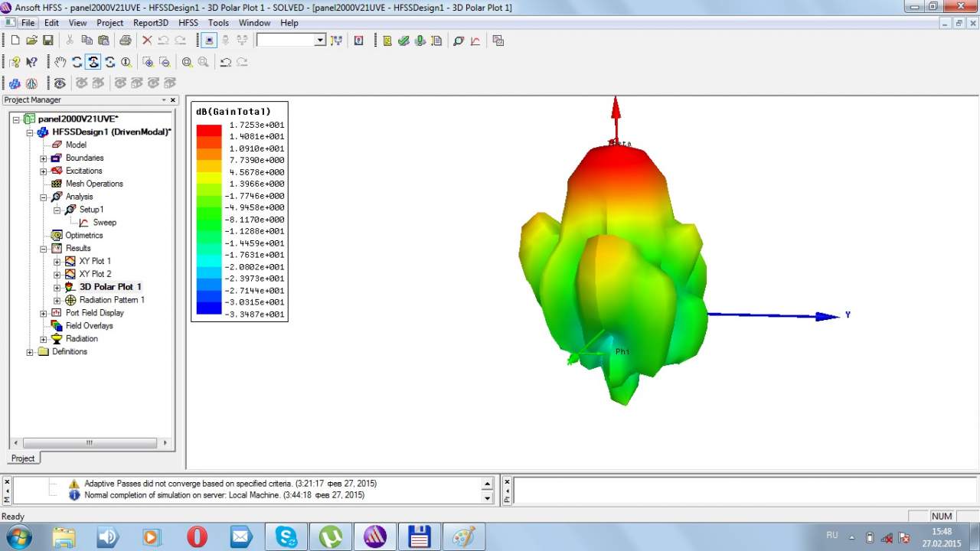Toggle the eye visibility icon in toolbar
This screenshot has width=980, height=551.
tap(60, 83)
